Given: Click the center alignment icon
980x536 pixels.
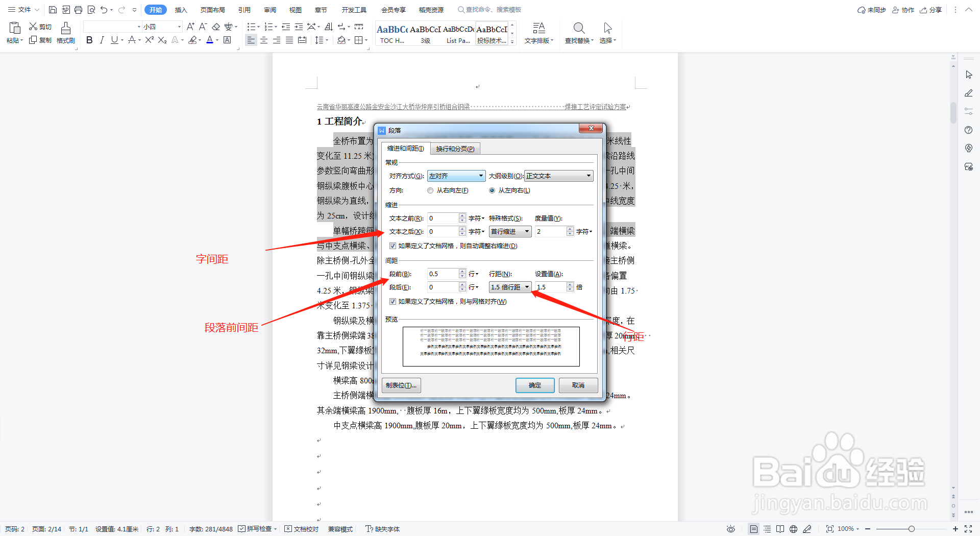Looking at the screenshot, I should coord(263,40).
